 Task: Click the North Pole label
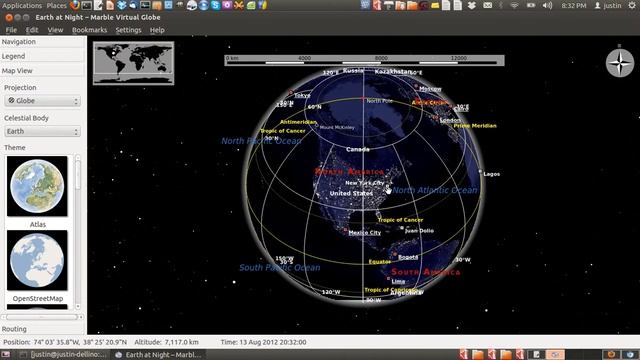pyautogui.click(x=380, y=101)
